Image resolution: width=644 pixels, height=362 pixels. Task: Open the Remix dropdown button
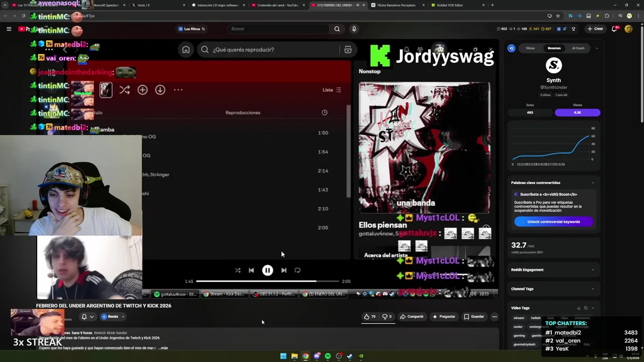[x=113, y=317]
